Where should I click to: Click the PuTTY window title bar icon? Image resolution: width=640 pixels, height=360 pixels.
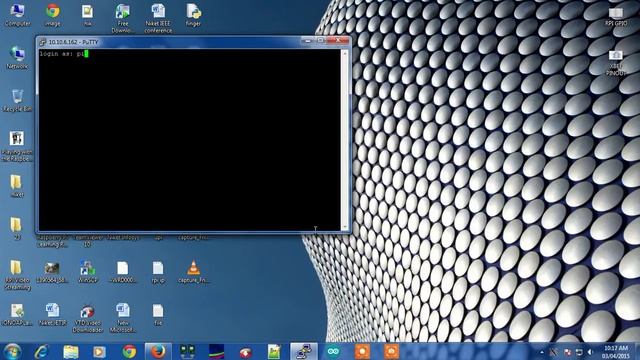[x=42, y=42]
